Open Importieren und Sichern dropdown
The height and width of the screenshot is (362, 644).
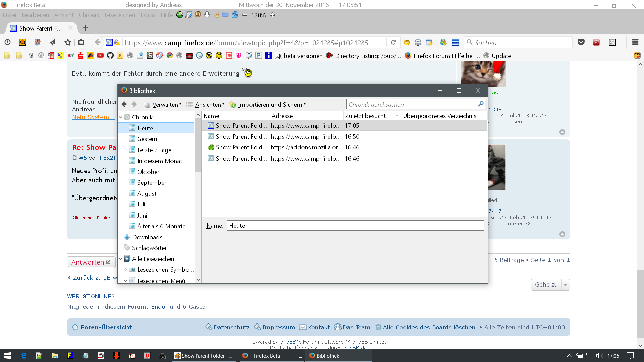[271, 105]
